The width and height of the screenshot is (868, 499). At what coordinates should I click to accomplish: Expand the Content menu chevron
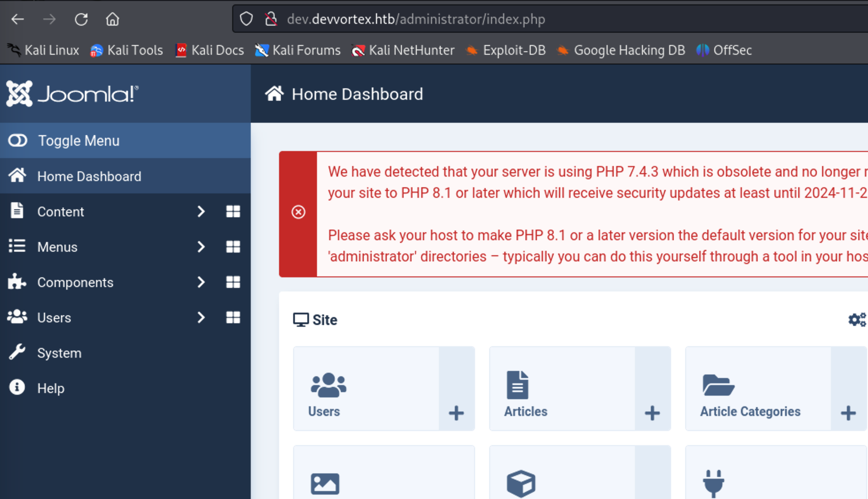tap(201, 212)
